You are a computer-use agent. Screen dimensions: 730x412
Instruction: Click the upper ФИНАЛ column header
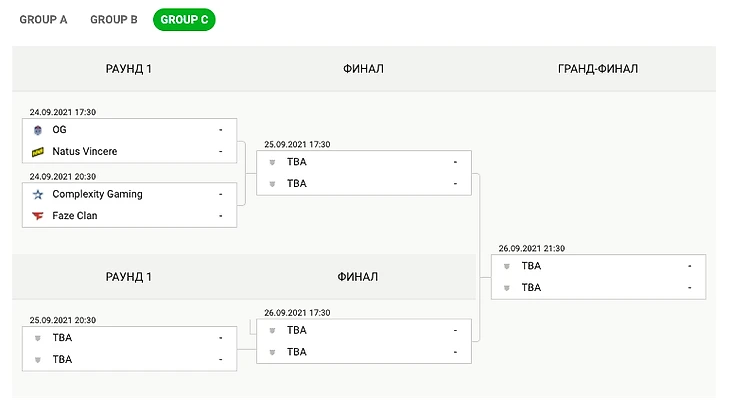point(361,69)
